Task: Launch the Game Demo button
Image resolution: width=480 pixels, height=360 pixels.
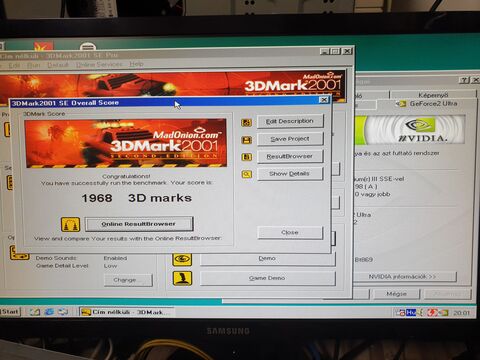Action: [x=267, y=278]
